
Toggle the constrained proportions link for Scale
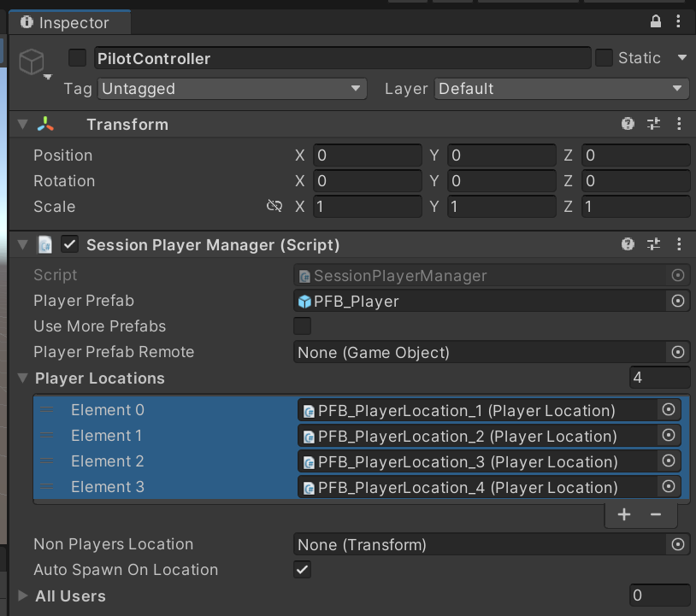pyautogui.click(x=274, y=206)
